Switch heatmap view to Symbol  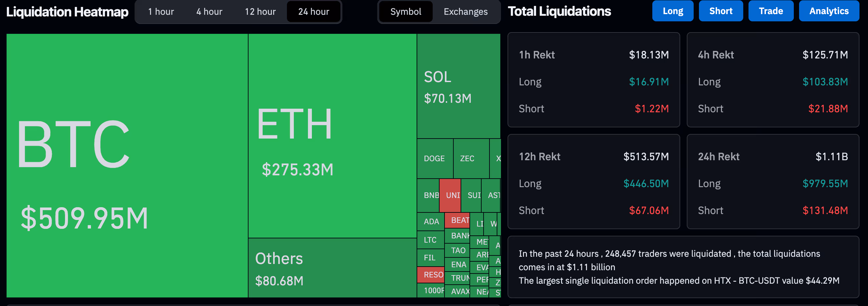405,11
